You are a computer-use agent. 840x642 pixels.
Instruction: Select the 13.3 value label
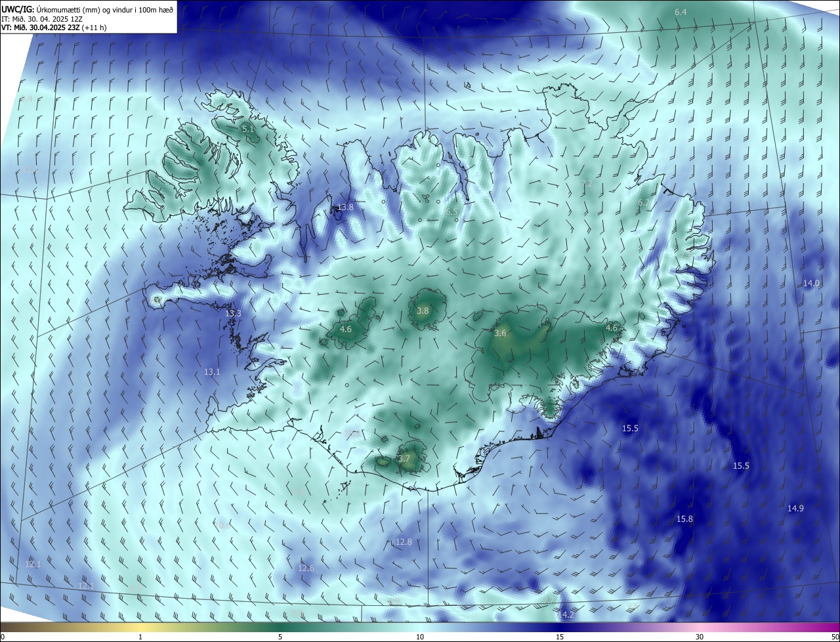[x=233, y=313]
